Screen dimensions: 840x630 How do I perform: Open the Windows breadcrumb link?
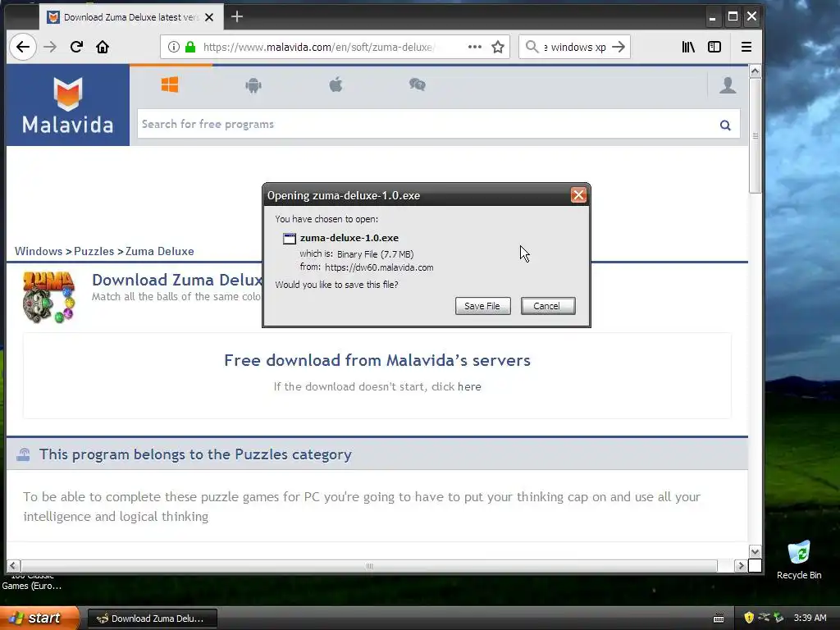pos(39,251)
